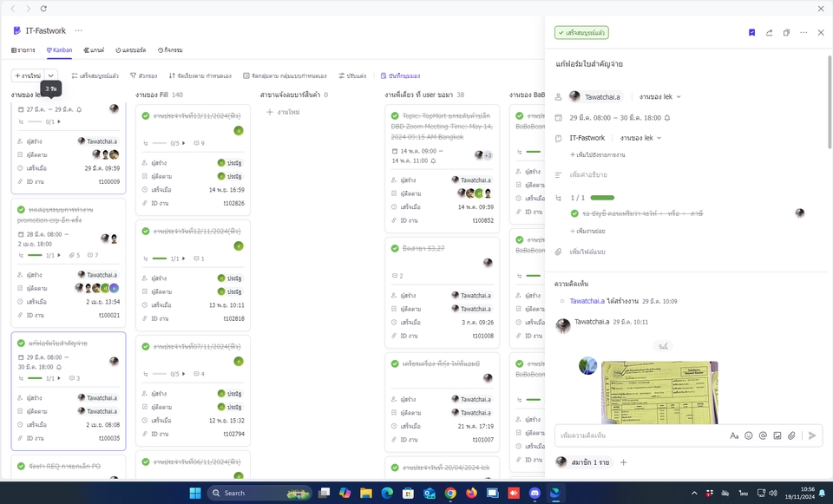Image resolution: width=833 pixels, height=504 pixels.
Task: Expand 0/5 subtasks on 13/11/2024 card
Action: pos(184,143)
